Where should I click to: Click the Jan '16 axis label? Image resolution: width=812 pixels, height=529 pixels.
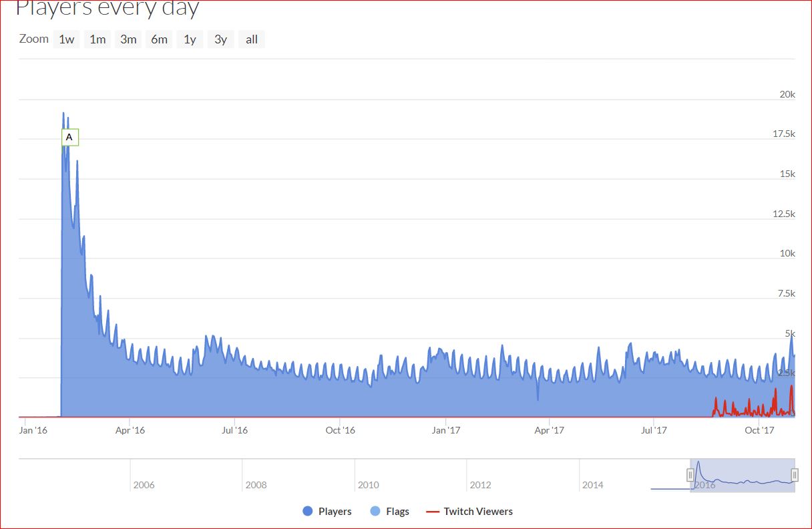pos(34,430)
